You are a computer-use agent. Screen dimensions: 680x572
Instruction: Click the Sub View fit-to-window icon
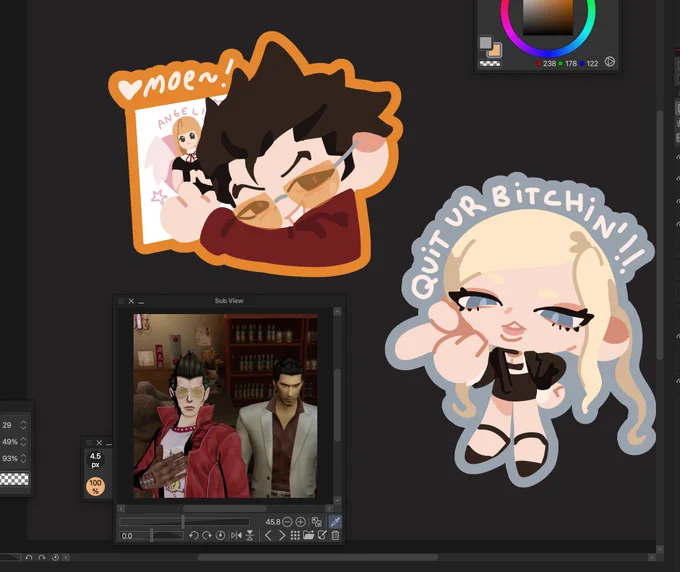point(317,522)
